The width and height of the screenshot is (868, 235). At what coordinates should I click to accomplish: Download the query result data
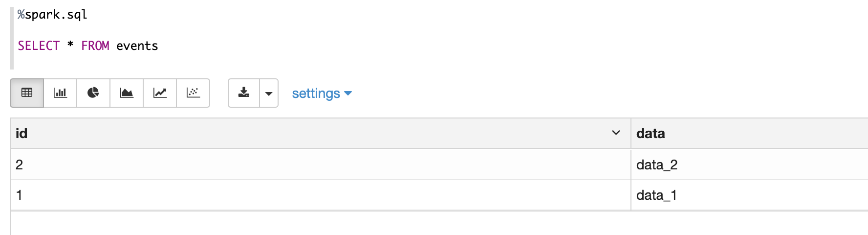click(244, 93)
